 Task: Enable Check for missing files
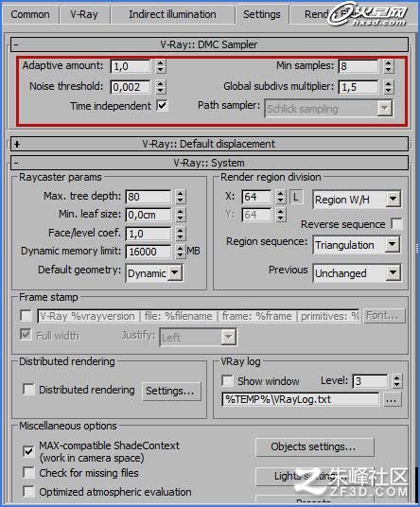click(x=29, y=473)
